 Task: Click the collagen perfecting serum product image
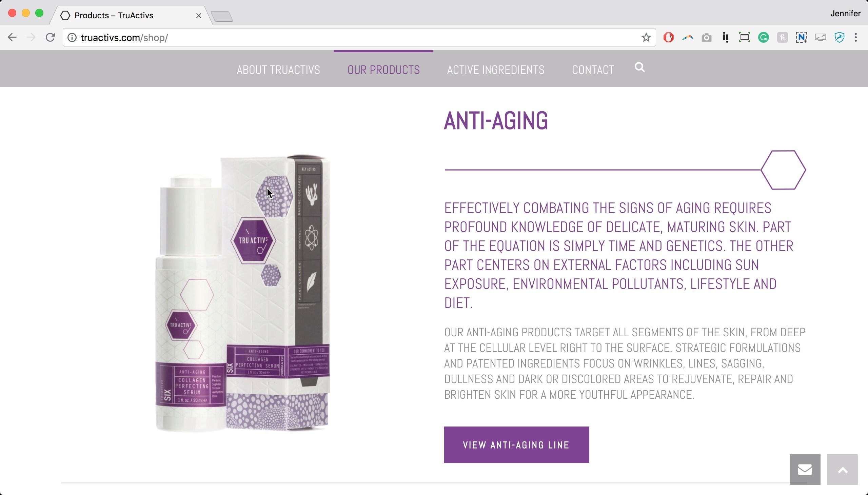coord(243,294)
